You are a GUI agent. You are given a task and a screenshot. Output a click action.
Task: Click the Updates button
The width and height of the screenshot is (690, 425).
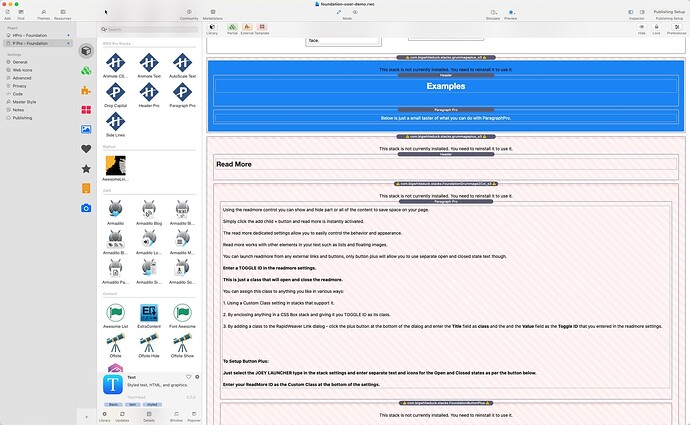pyautogui.click(x=122, y=417)
